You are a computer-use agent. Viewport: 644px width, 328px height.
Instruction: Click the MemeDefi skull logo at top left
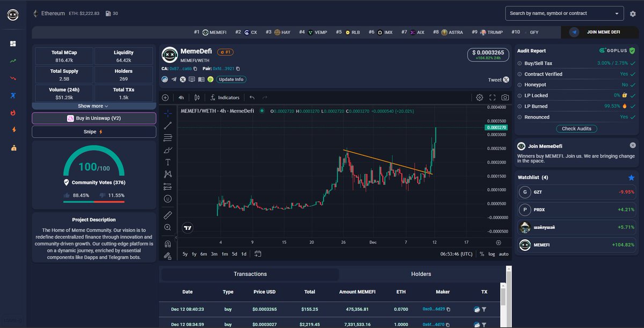pos(13,15)
